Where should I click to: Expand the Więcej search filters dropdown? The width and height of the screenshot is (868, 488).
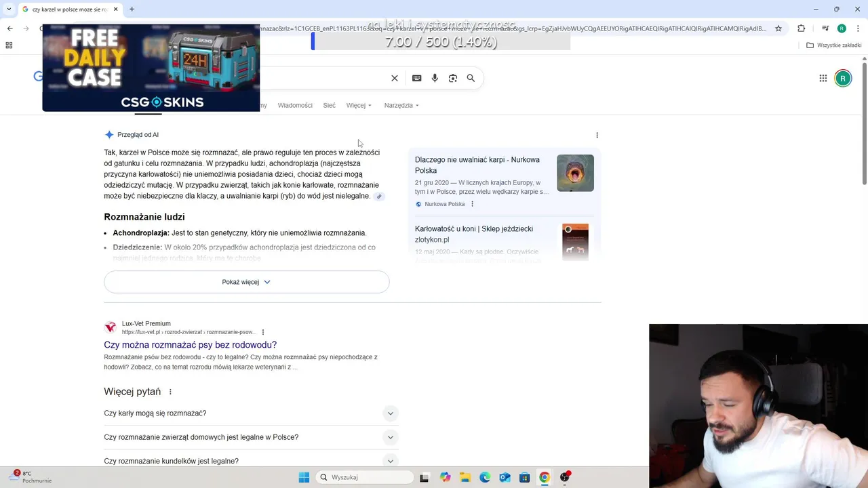click(x=359, y=105)
